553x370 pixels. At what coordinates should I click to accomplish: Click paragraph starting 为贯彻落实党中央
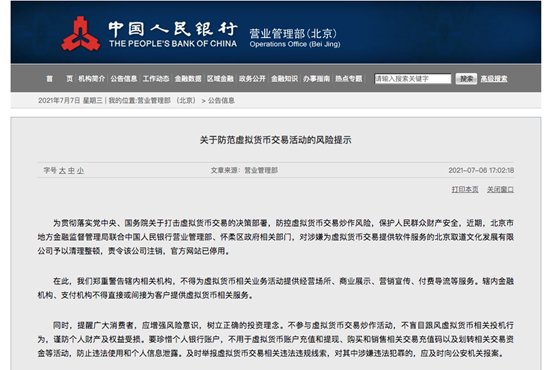pos(275,237)
